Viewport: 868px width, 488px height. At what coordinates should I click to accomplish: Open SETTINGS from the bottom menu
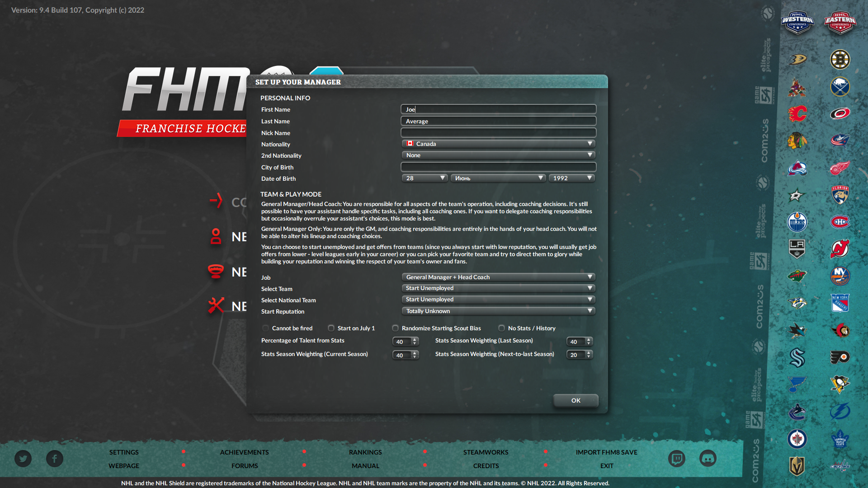tap(124, 452)
